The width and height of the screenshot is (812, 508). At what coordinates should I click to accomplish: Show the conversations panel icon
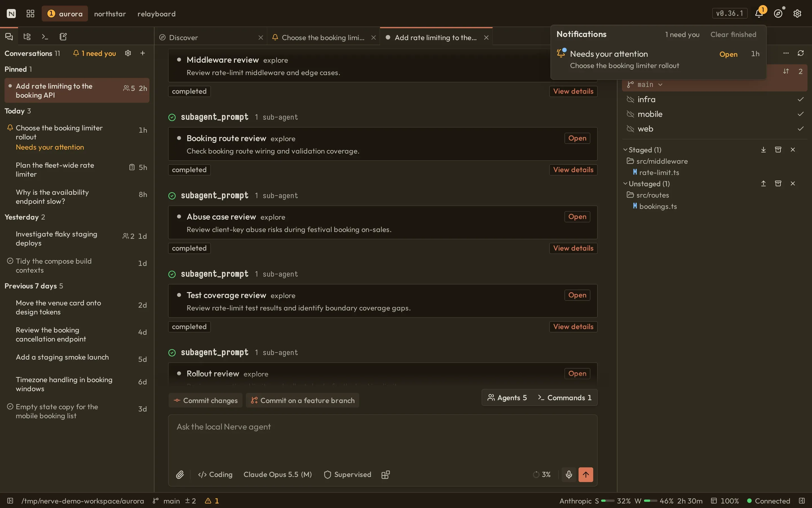coord(9,37)
